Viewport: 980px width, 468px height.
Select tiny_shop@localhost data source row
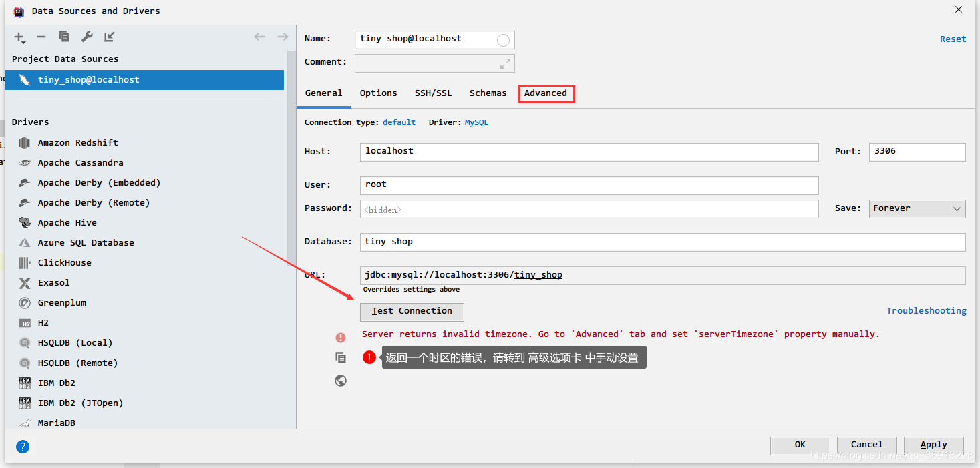coord(144,80)
